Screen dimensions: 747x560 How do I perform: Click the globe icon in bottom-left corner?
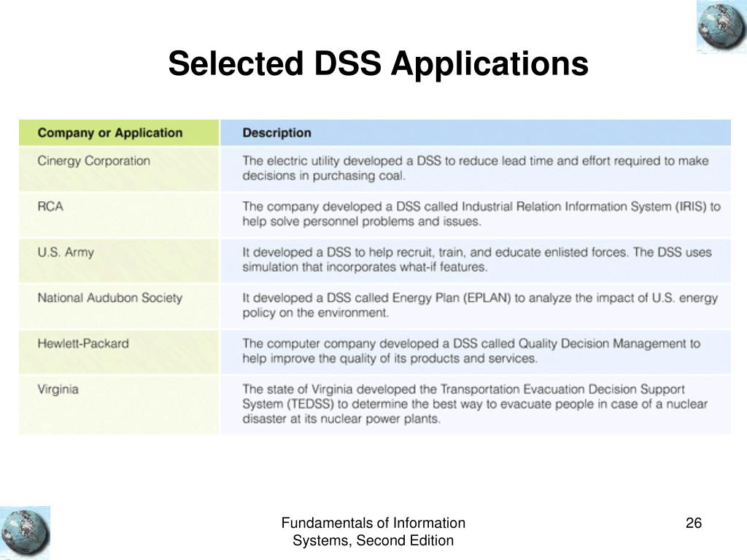click(26, 532)
